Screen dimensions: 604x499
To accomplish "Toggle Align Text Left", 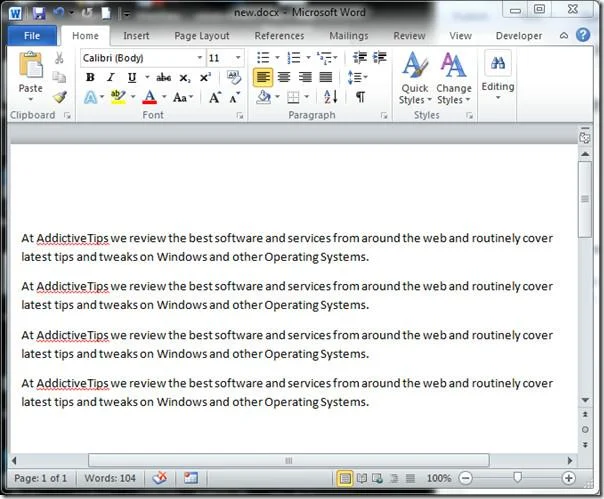I will pyautogui.click(x=263, y=77).
